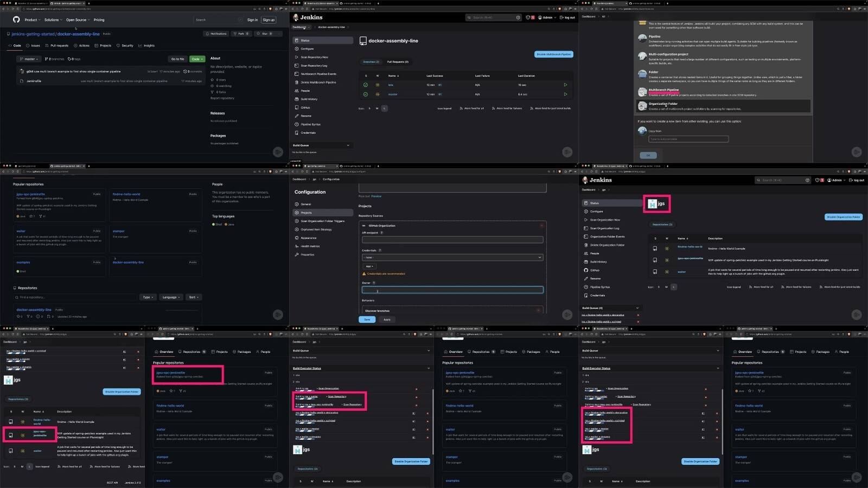
Task: Schedule a build for the master branch
Action: pos(565,94)
